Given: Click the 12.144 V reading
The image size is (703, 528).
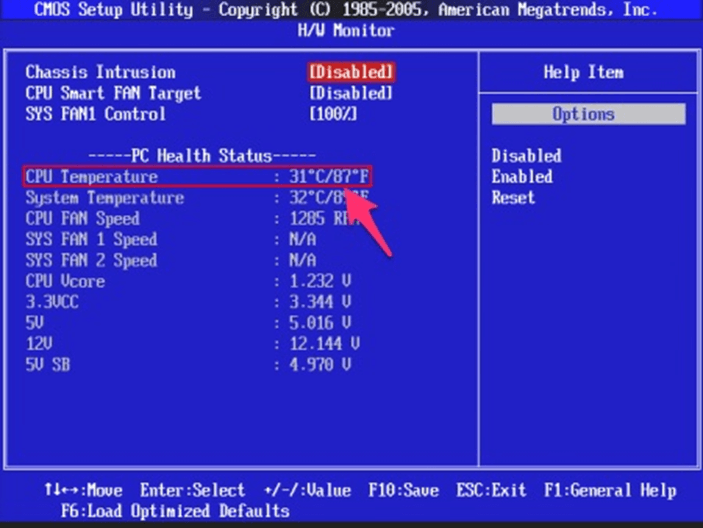Looking at the screenshot, I should point(325,344).
